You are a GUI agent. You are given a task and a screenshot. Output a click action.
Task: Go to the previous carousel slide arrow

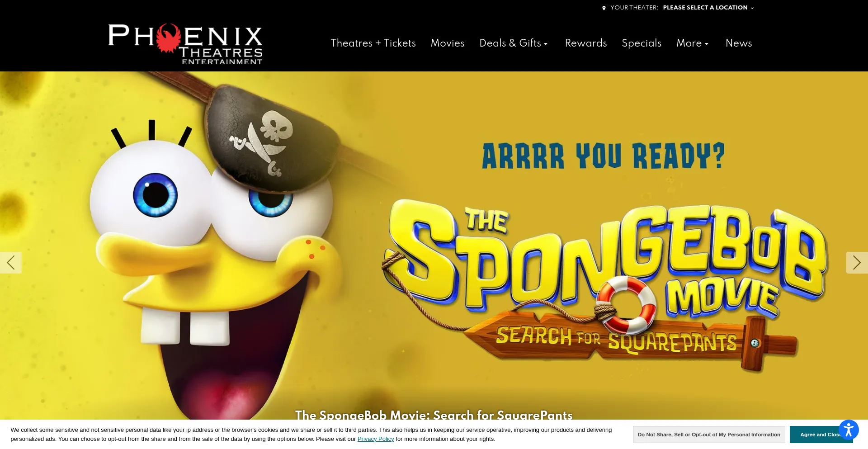11,263
